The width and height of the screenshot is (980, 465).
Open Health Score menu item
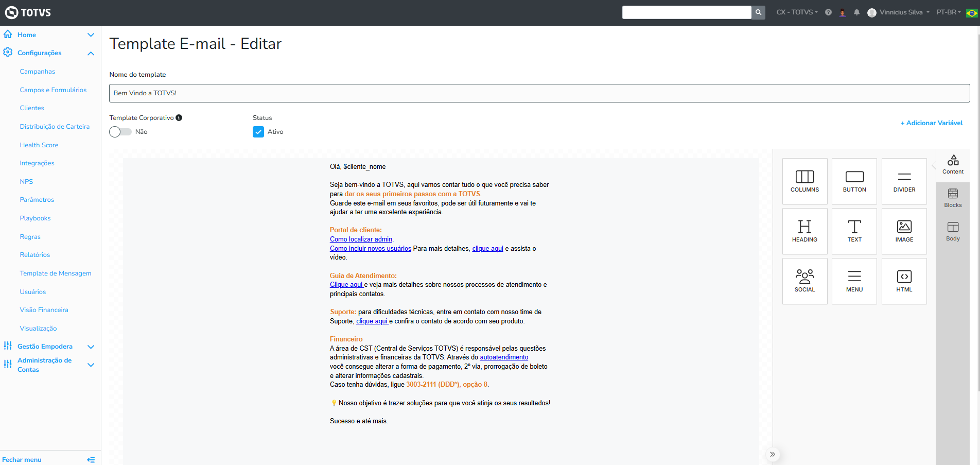pos(39,145)
